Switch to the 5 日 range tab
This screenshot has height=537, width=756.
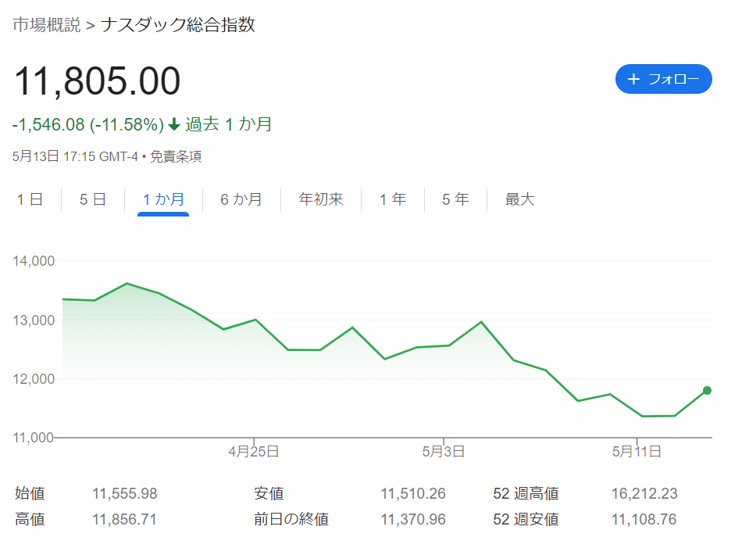pos(93,199)
